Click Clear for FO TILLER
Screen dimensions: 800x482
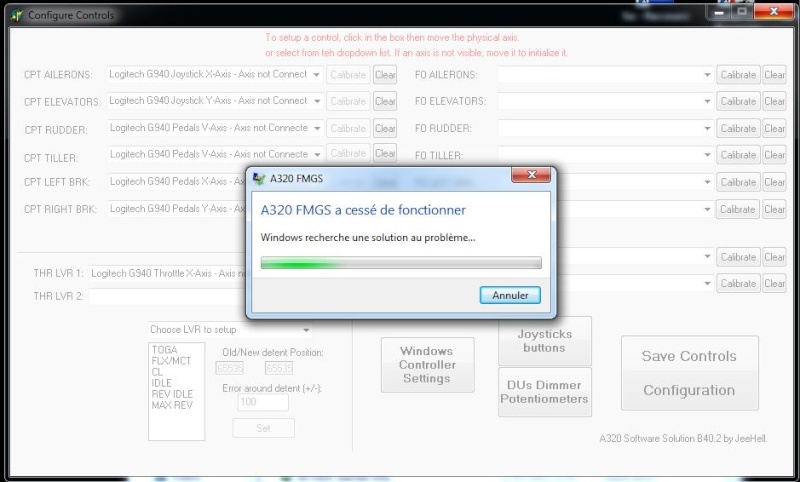point(774,155)
